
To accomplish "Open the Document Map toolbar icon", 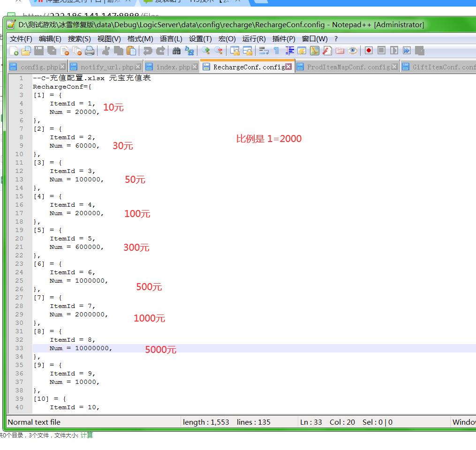I will point(315,51).
